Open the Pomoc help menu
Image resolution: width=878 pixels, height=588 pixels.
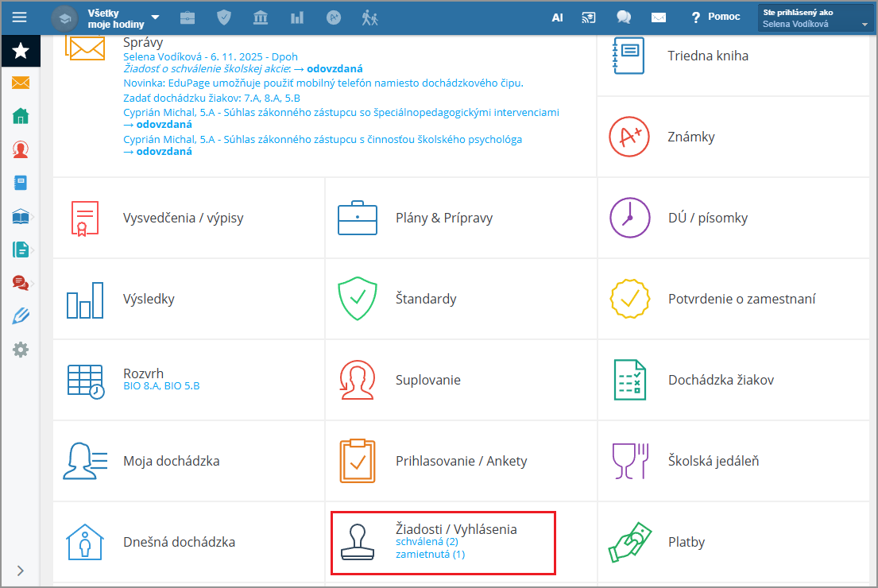point(715,17)
